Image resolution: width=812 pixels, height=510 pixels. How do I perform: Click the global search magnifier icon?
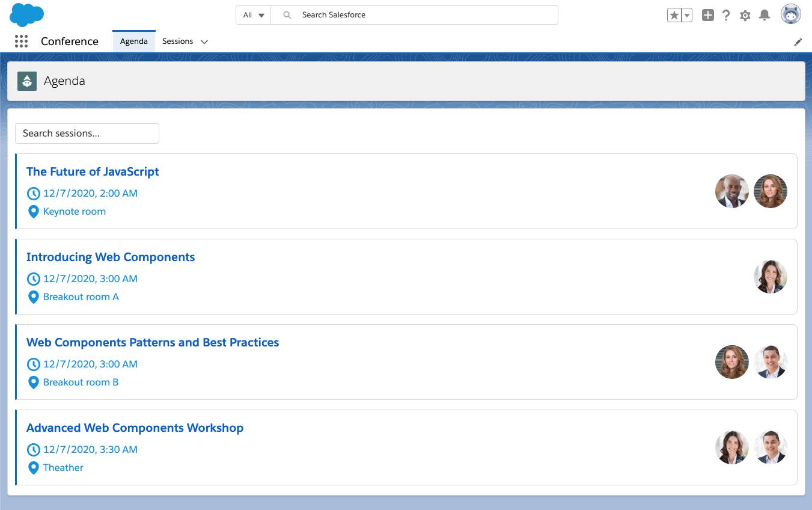point(287,15)
